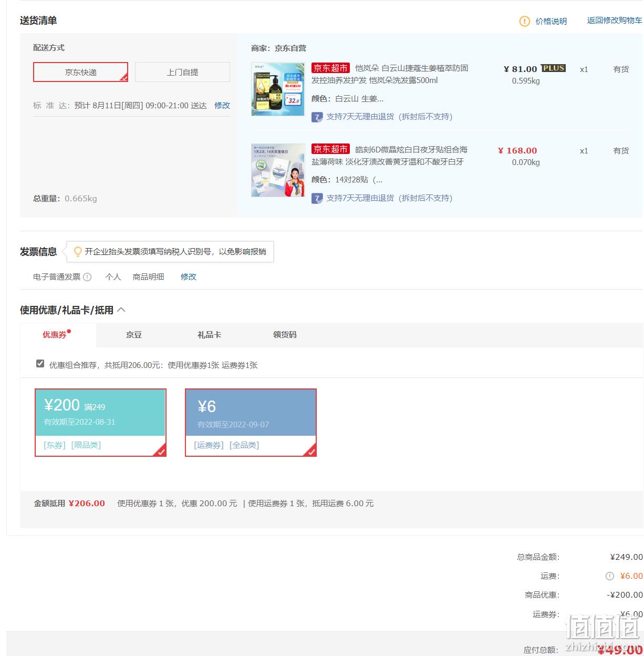Screen dimensions: 644x656
Task: Click the 0.595kg weight of the shampoo
Action: [526, 81]
